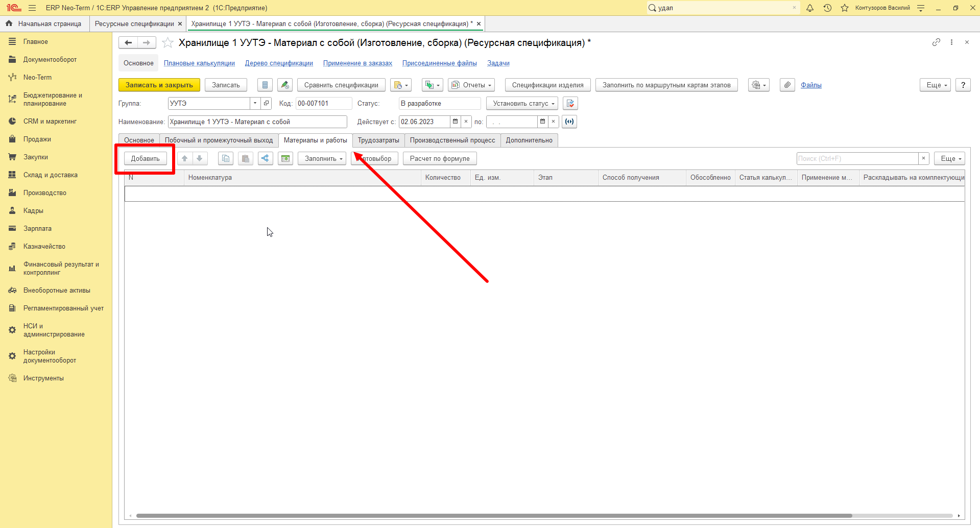Click the green table-with-arrow icon
Image resolution: width=980 pixels, height=528 pixels.
click(285, 158)
